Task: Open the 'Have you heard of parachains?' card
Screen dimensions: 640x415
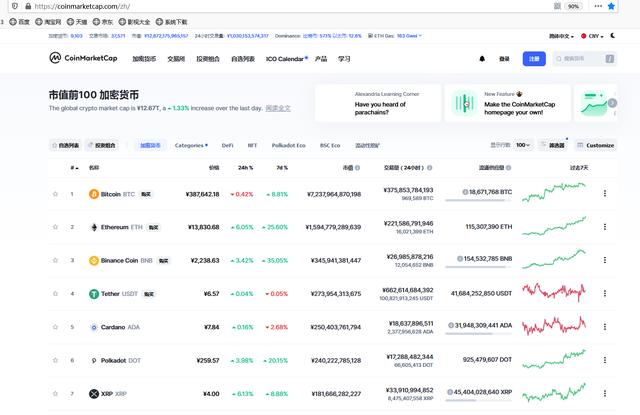Action: [x=378, y=103]
